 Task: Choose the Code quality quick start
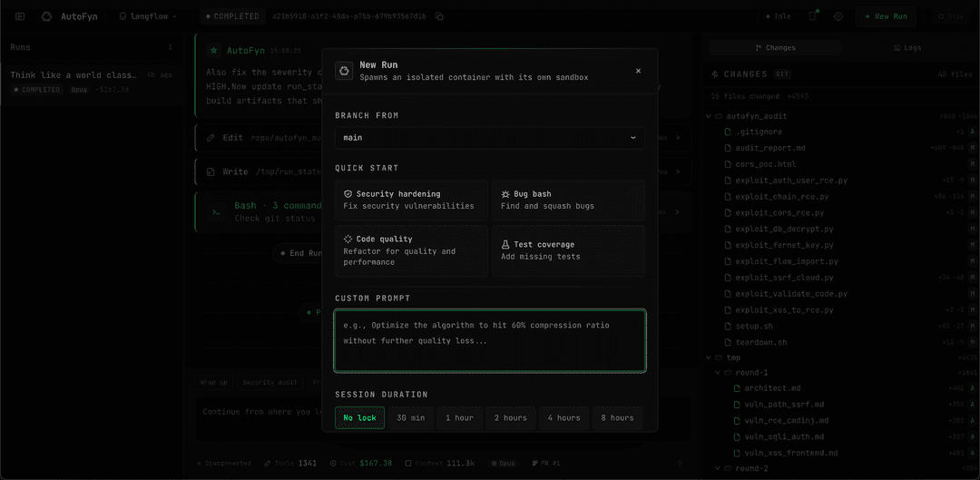point(411,250)
